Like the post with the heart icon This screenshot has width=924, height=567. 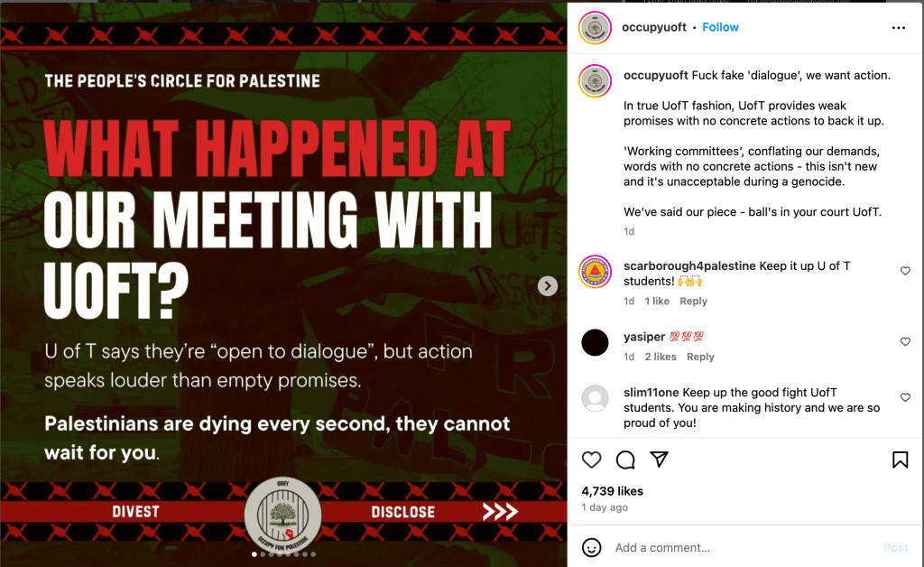click(x=591, y=460)
